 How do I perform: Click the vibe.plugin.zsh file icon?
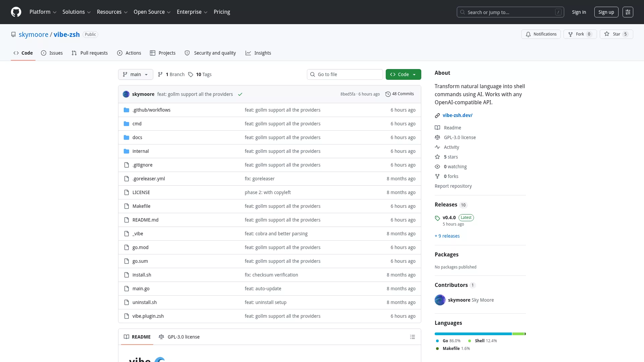[126, 316]
